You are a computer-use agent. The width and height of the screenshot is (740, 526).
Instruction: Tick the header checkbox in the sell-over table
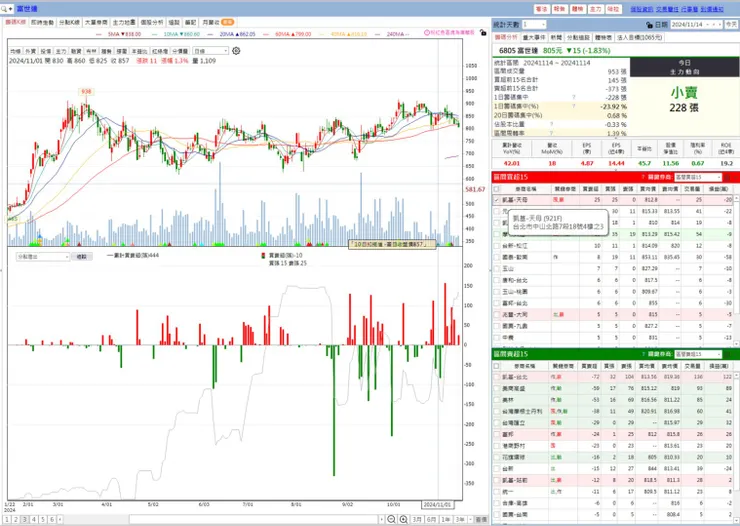(496, 366)
